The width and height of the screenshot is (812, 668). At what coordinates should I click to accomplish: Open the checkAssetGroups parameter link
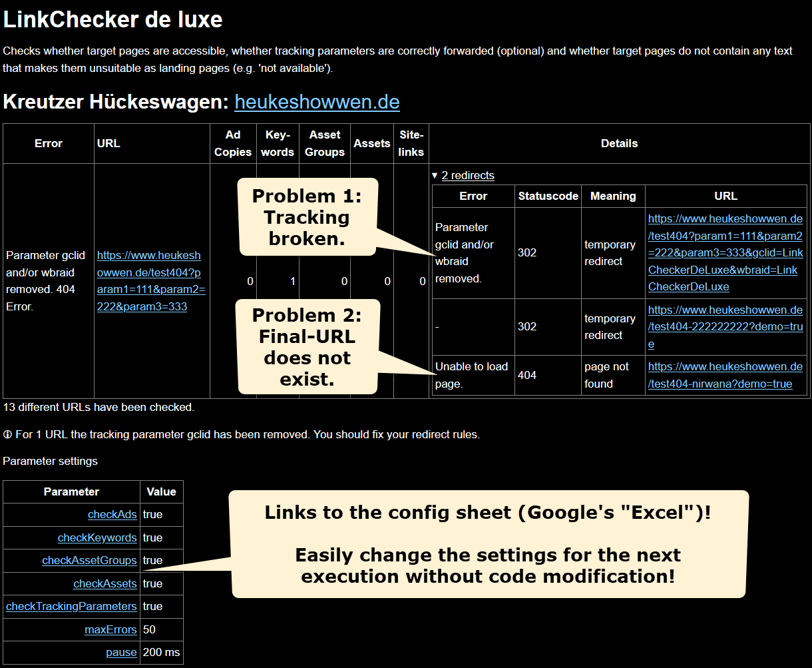(x=90, y=560)
